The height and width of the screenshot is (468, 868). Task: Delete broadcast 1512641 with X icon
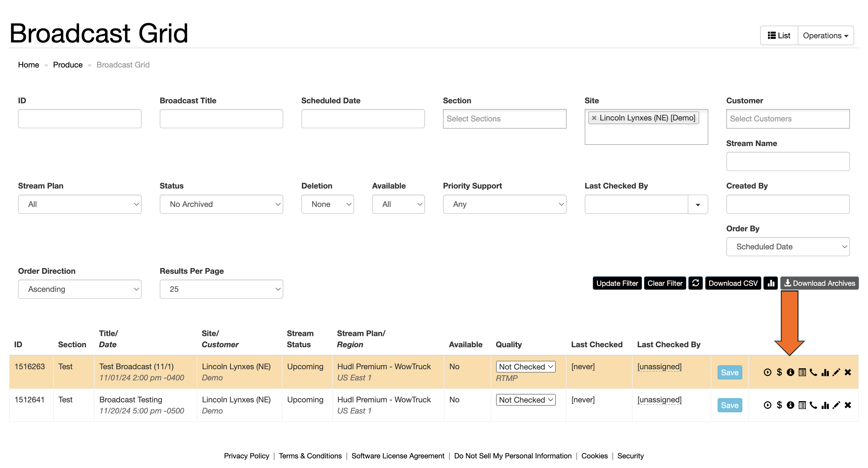tap(848, 405)
